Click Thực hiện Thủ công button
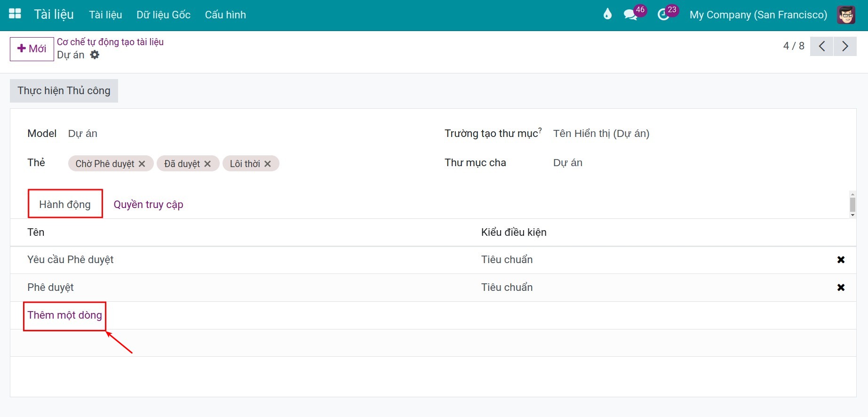The image size is (868, 417). (x=64, y=91)
